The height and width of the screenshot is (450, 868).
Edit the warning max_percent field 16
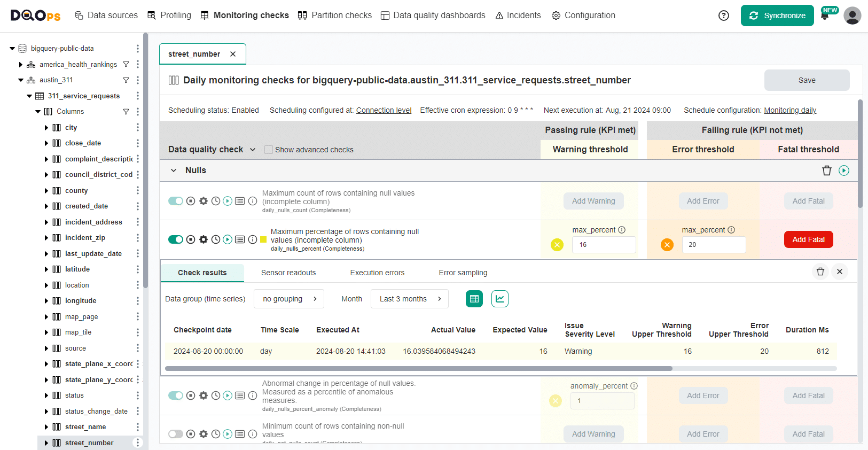coord(604,245)
